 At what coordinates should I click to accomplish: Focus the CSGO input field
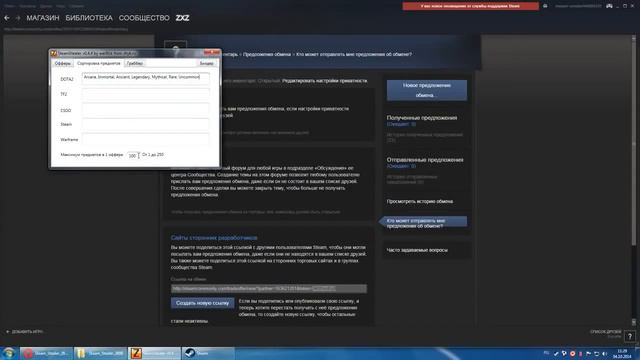click(x=146, y=109)
